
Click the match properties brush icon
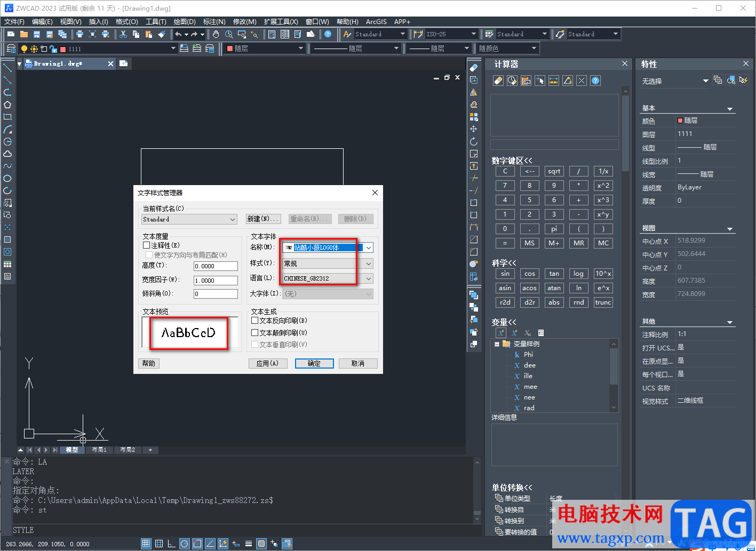tap(162, 34)
